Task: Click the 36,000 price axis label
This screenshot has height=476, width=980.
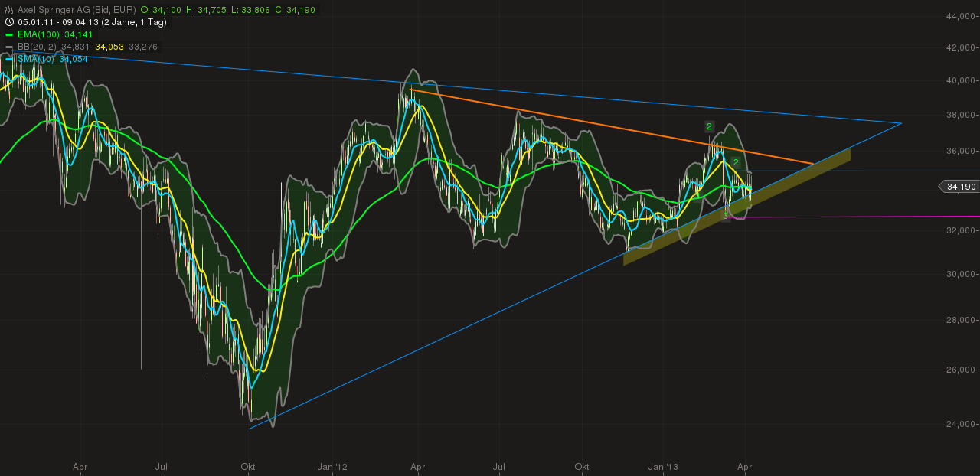Action: click(x=960, y=152)
